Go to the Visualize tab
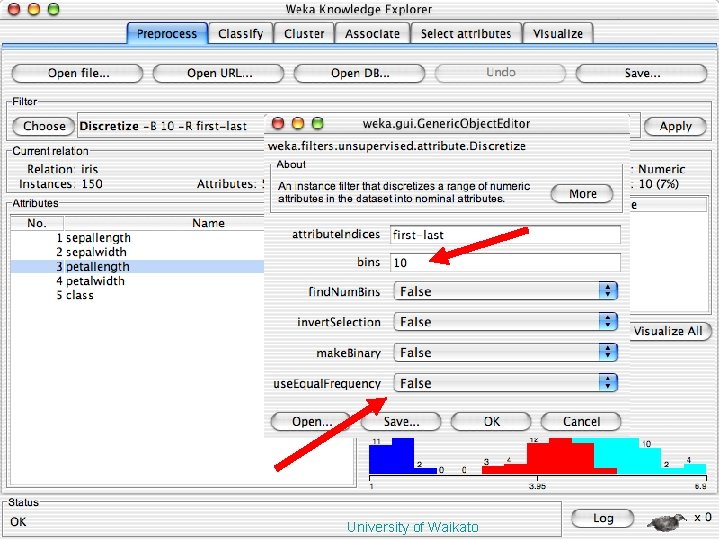This screenshot has width=720, height=540. click(558, 34)
